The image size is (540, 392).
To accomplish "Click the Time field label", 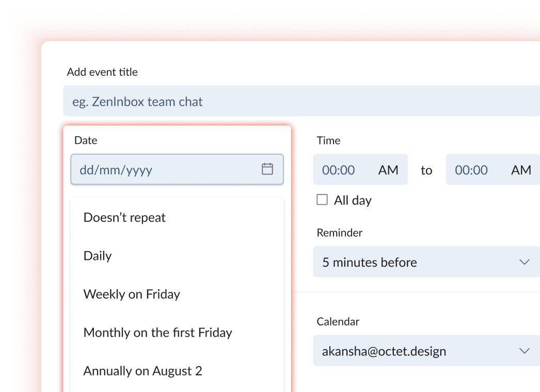I will point(328,140).
